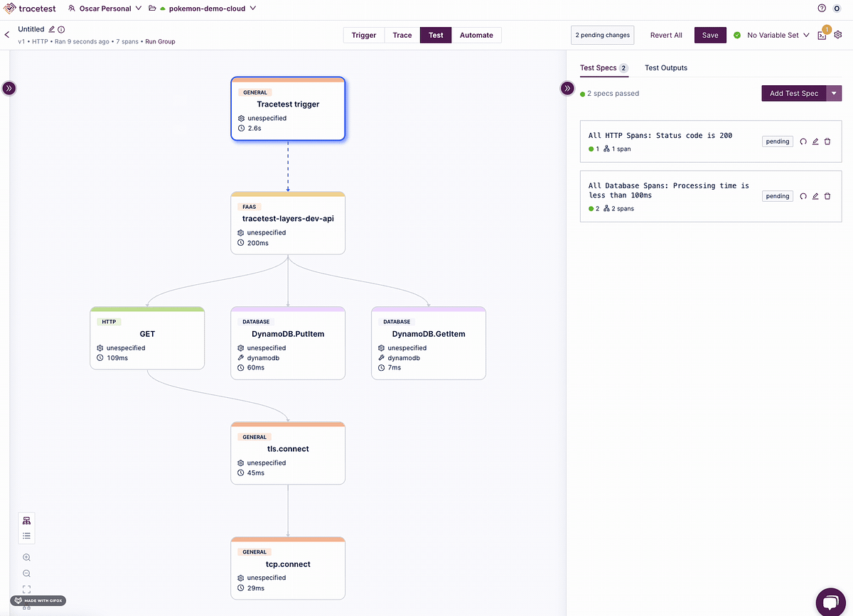
Task: Switch to the Automate tab
Action: pyautogui.click(x=477, y=34)
